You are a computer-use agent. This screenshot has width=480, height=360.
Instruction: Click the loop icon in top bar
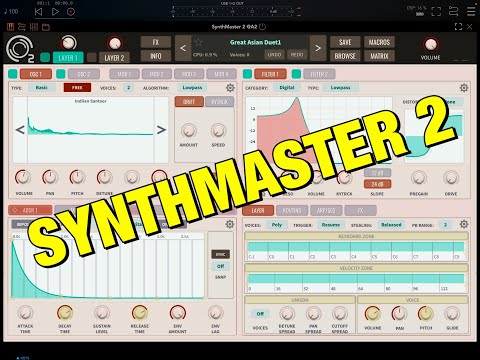point(454,12)
